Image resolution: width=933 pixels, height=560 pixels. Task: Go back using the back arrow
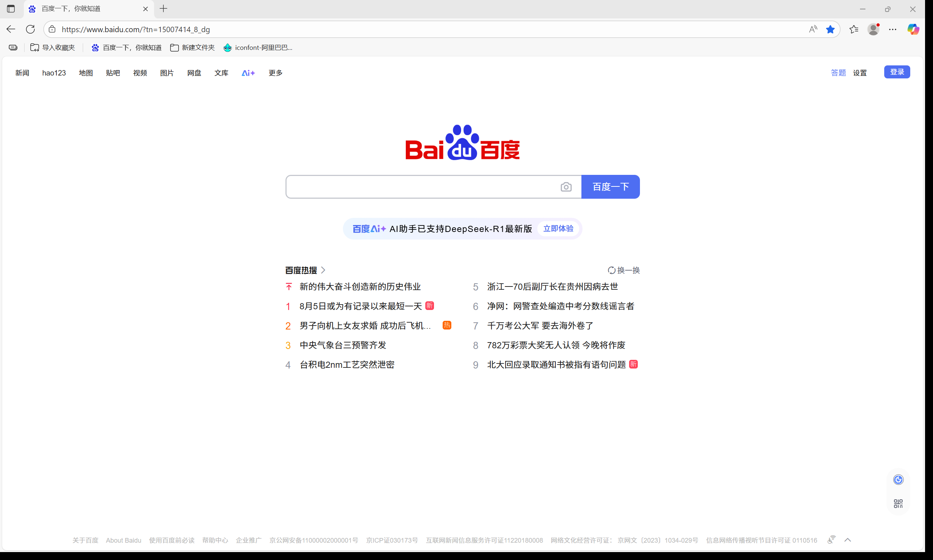pos(11,29)
